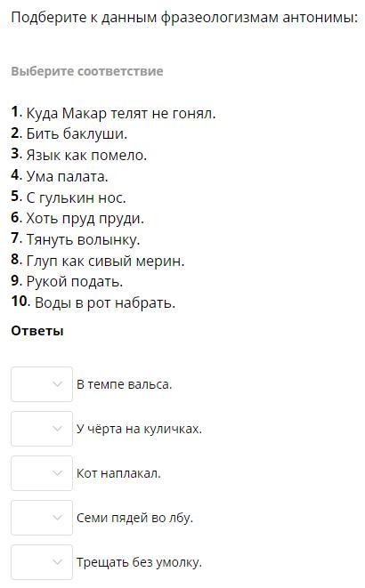Click the 'Ответы' heading
The width and height of the screenshot is (365, 588).
tap(37, 331)
